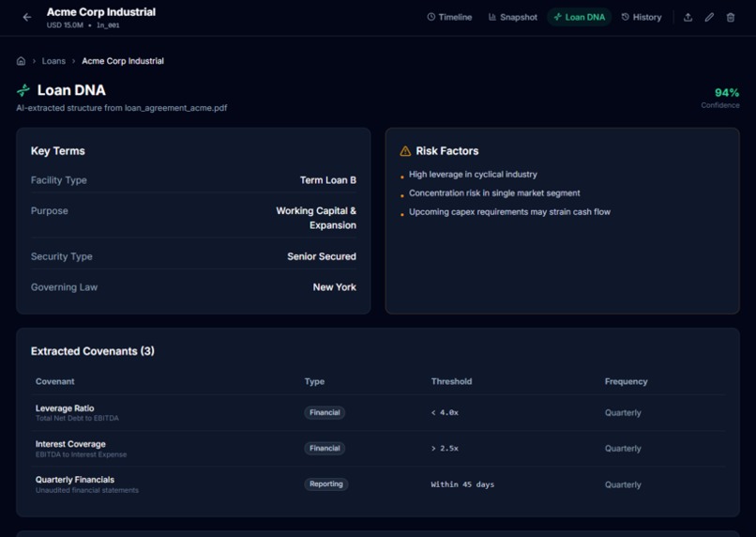Screen dimensions: 756x537
Task: Click the Risk Factors warning triangle icon
Action: click(x=405, y=151)
